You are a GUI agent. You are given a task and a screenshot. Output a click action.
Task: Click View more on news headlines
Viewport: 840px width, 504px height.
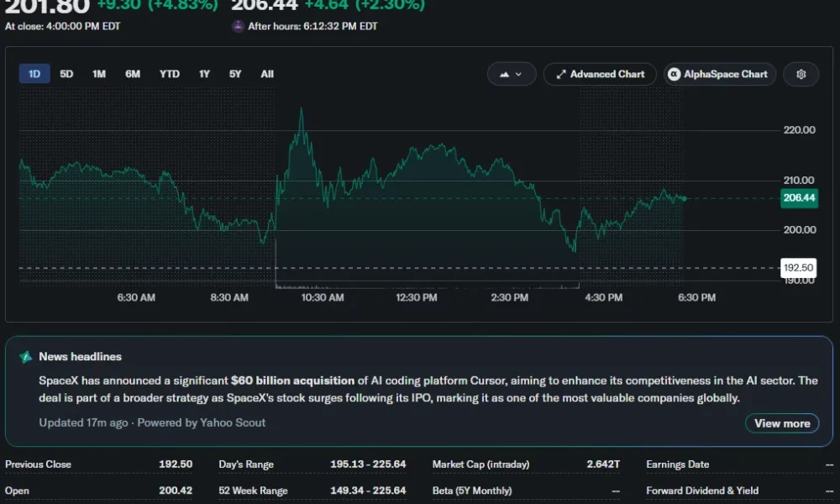pos(782,423)
